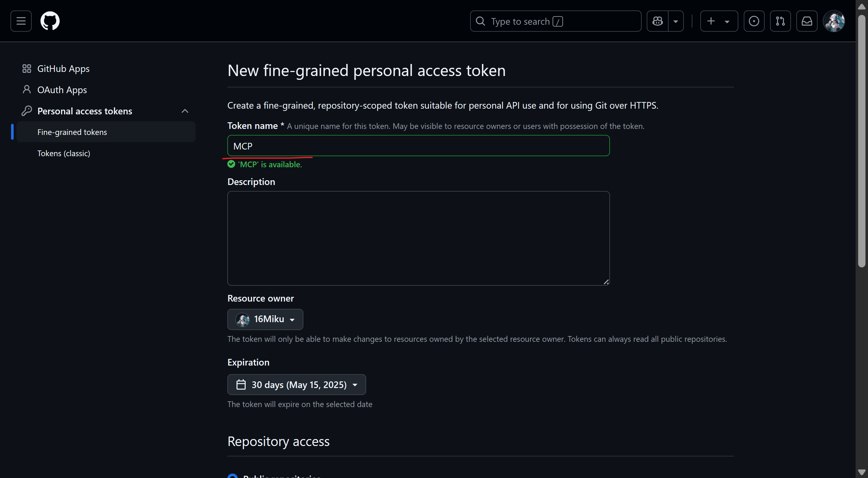Open the user profile avatar menu
This screenshot has height=478, width=868.
pos(834,21)
